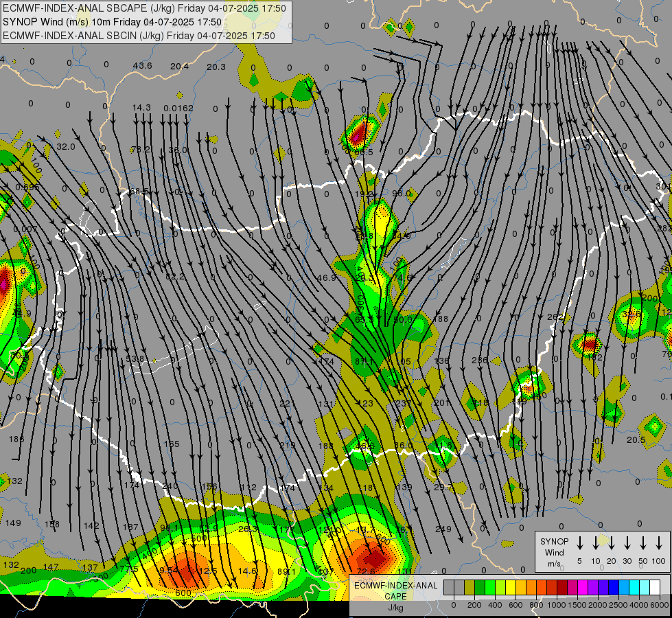Click the SYNOP Wind 10m header line
The height and width of the screenshot is (618, 672).
tap(113, 22)
